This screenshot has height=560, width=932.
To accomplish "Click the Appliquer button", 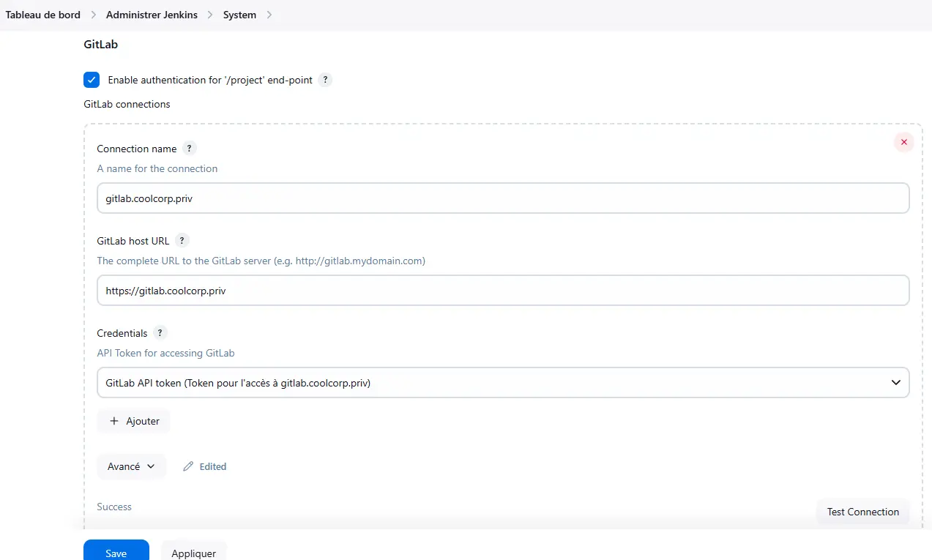I will [x=193, y=553].
